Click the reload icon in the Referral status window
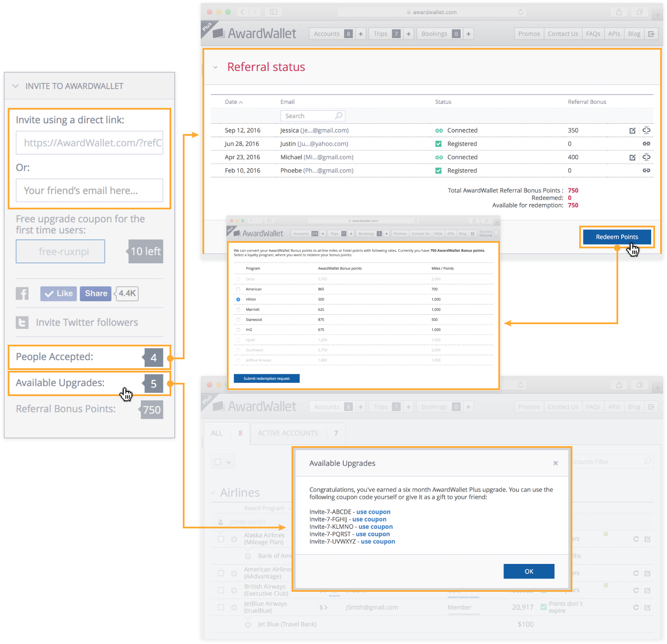Screen dimensions: 667x644 pos(521,12)
